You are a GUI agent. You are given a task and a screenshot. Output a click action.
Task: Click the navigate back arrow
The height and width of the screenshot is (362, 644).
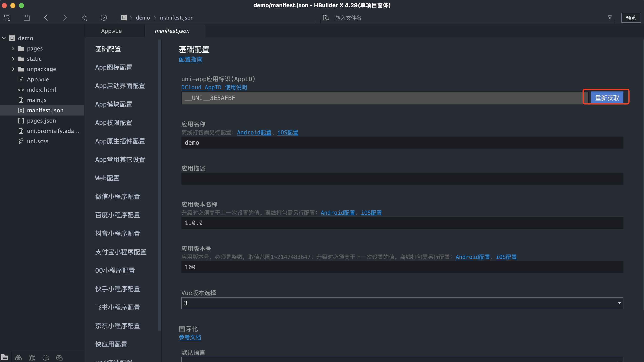coord(46,18)
